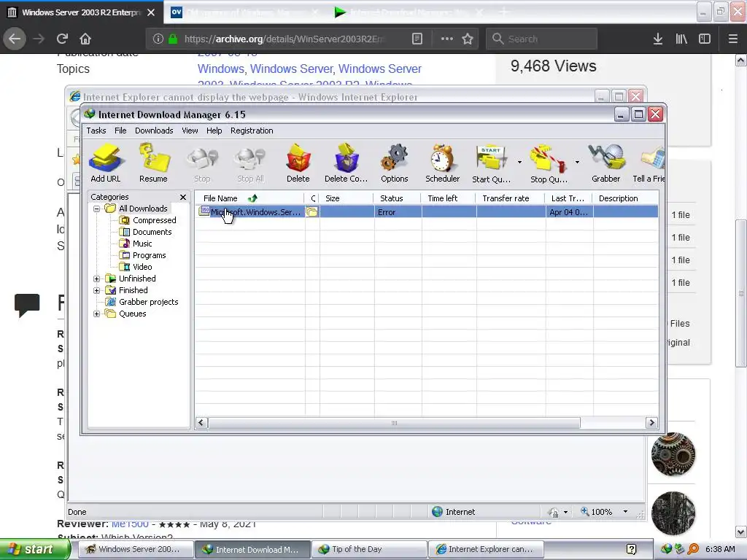Open IDM Options gear icon

[395, 163]
